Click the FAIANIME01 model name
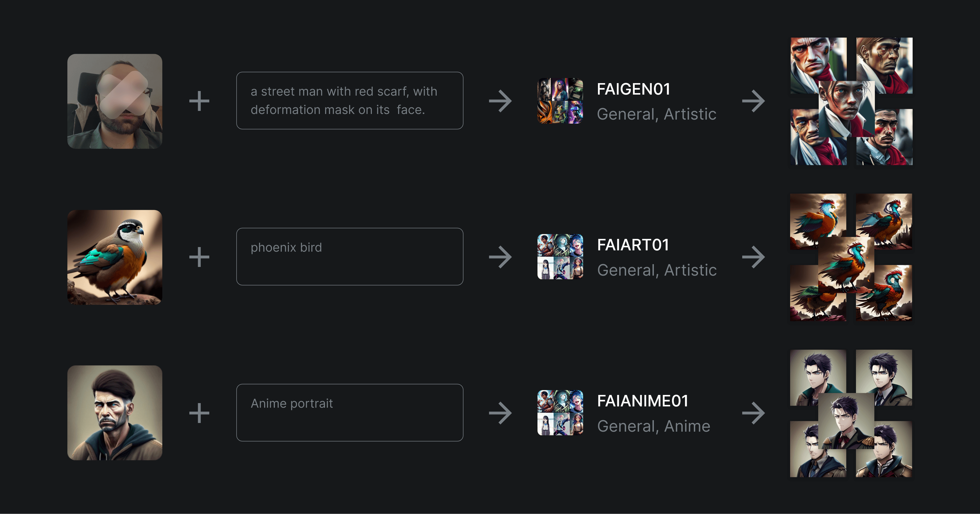980x514 pixels. tap(643, 401)
